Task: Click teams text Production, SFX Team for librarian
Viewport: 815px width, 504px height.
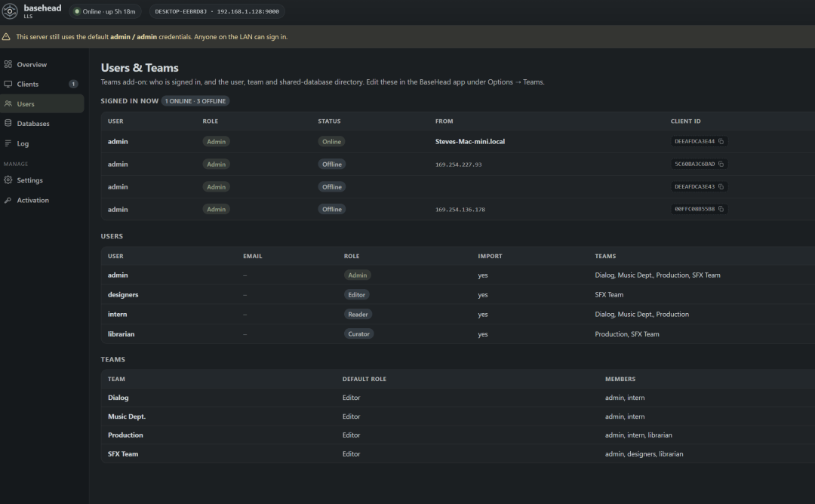Action: click(x=627, y=334)
